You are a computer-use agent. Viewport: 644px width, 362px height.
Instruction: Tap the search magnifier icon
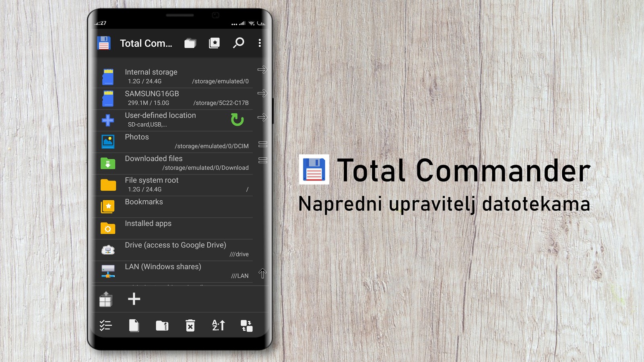238,43
